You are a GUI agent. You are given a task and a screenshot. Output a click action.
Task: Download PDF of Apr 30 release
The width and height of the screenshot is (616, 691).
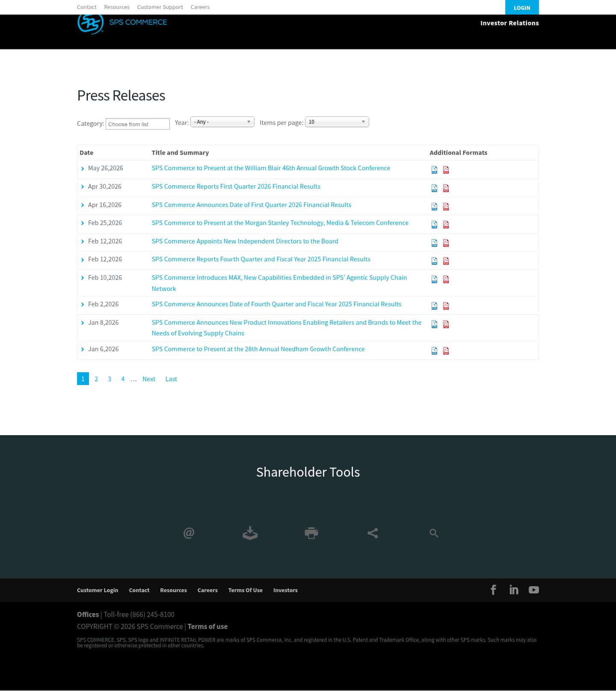(x=446, y=188)
